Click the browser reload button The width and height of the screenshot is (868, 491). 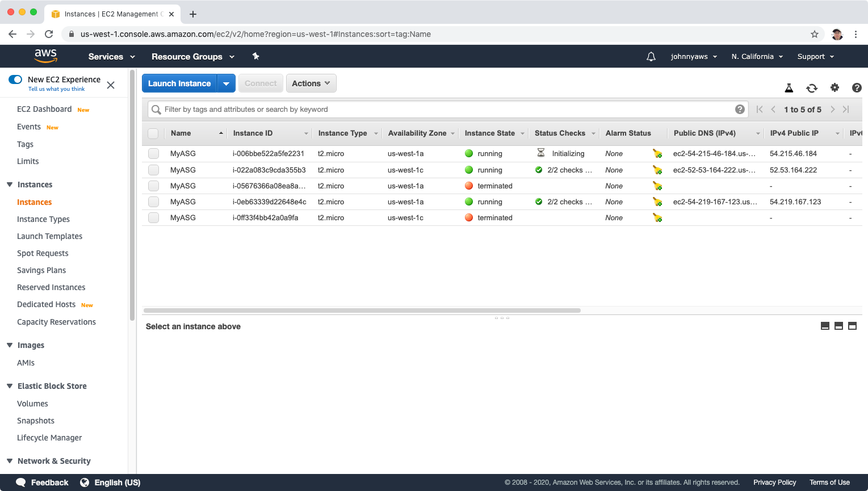49,34
